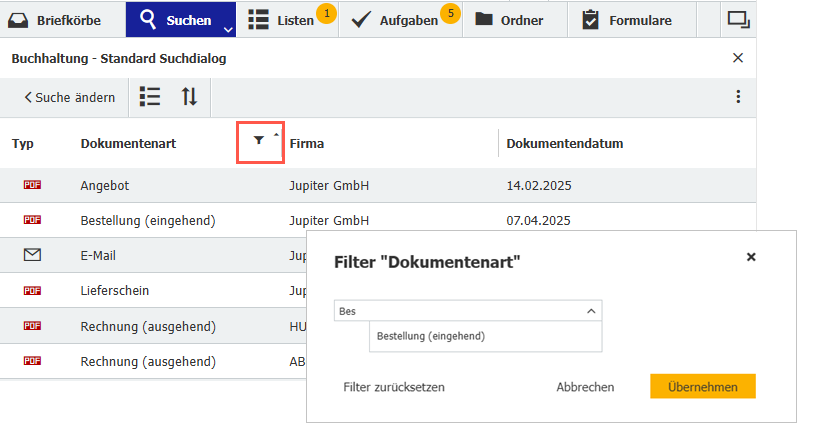Go back with Suche ändern

click(70, 97)
